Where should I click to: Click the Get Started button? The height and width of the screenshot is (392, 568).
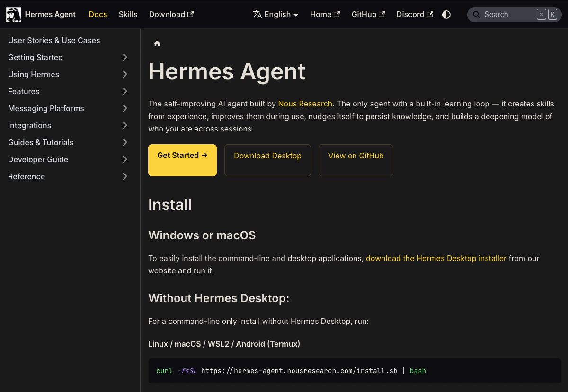click(182, 160)
